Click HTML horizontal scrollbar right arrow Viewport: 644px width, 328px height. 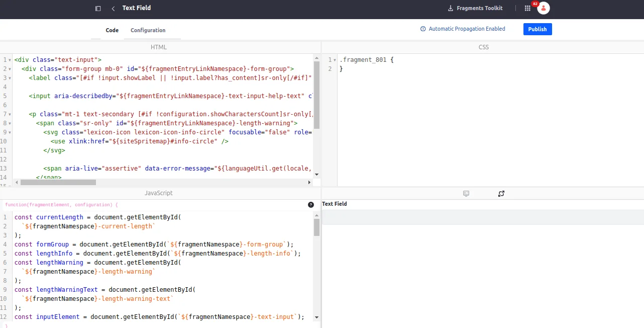point(310,182)
